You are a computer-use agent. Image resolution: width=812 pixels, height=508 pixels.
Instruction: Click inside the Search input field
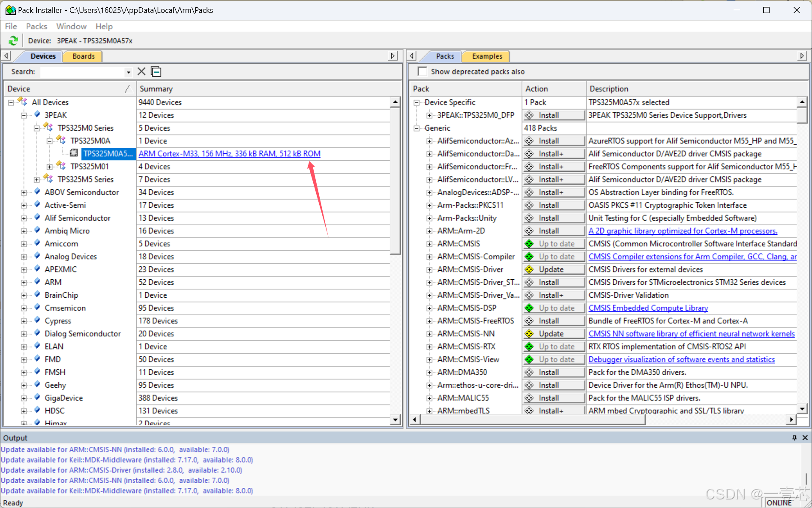pyautogui.click(x=82, y=72)
